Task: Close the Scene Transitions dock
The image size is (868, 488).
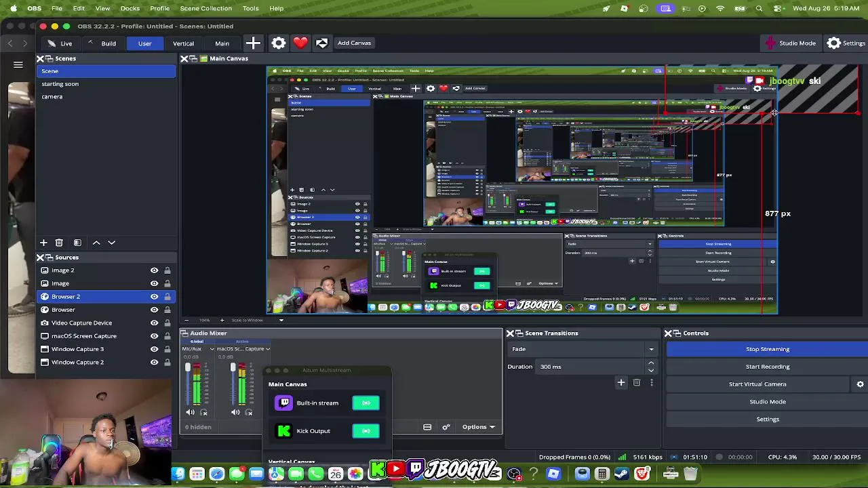Action: pyautogui.click(x=509, y=333)
